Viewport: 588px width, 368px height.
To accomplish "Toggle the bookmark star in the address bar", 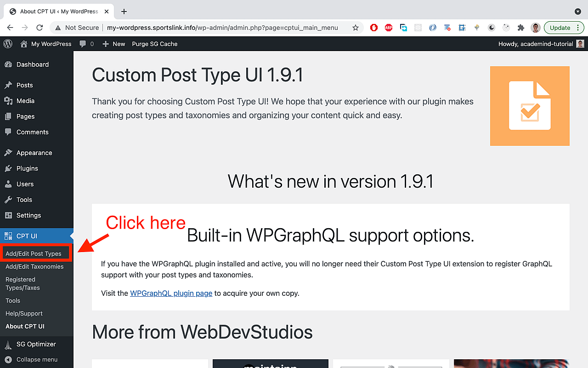I will (x=355, y=28).
